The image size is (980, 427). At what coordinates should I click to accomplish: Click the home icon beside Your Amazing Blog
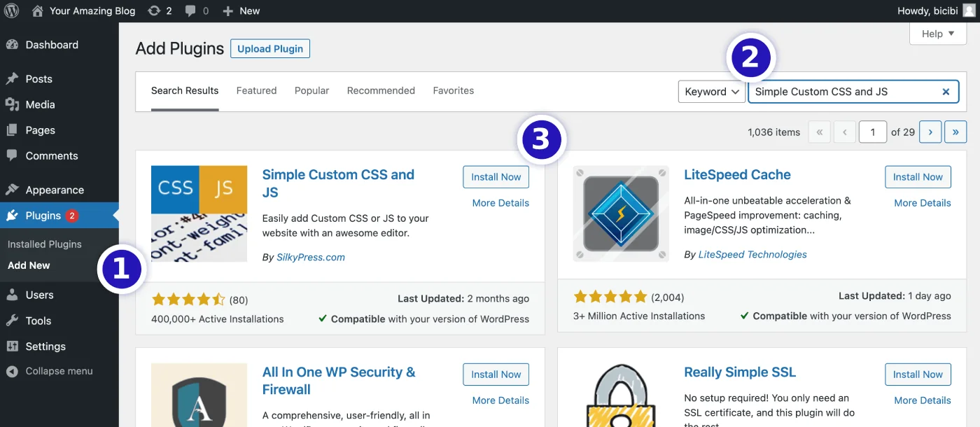point(38,10)
